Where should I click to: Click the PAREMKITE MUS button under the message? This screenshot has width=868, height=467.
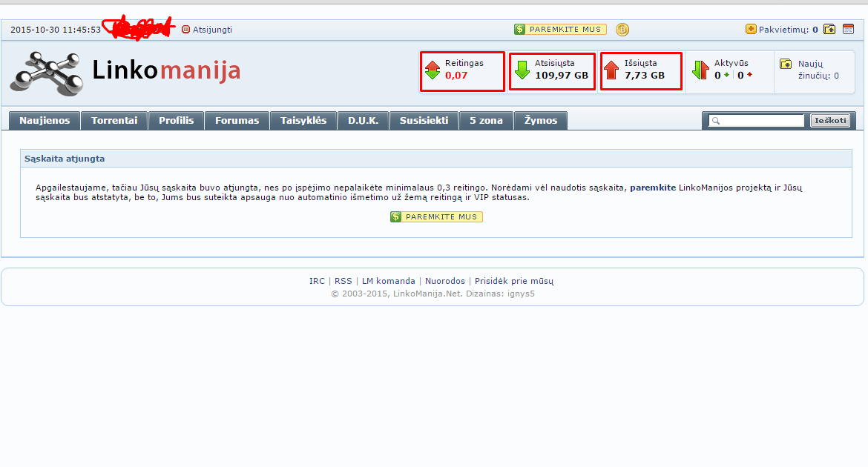point(436,217)
